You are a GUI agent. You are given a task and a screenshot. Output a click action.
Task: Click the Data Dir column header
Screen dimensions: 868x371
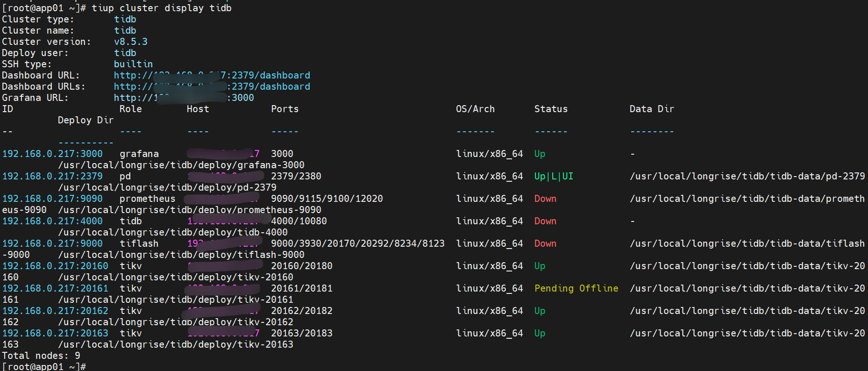pyautogui.click(x=652, y=109)
